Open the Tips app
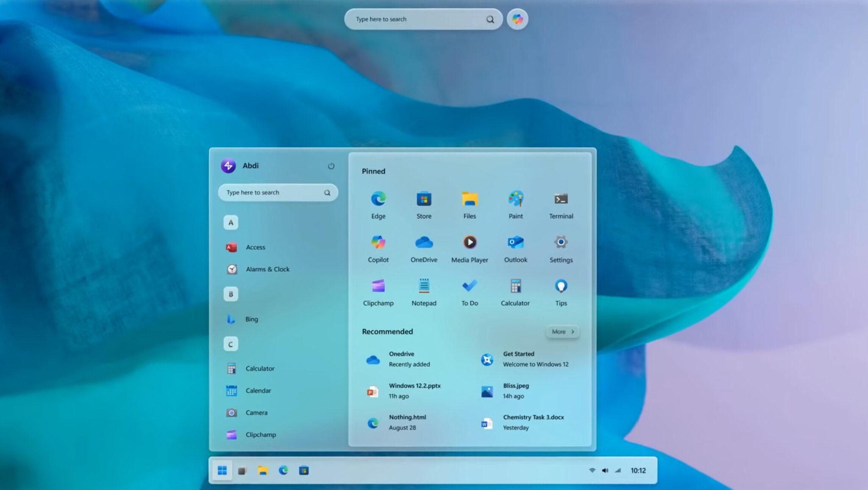The width and height of the screenshot is (868, 490). 561,286
